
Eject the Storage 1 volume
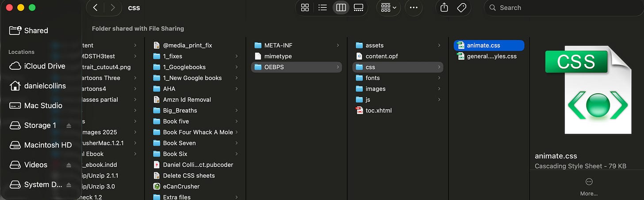[x=69, y=126]
